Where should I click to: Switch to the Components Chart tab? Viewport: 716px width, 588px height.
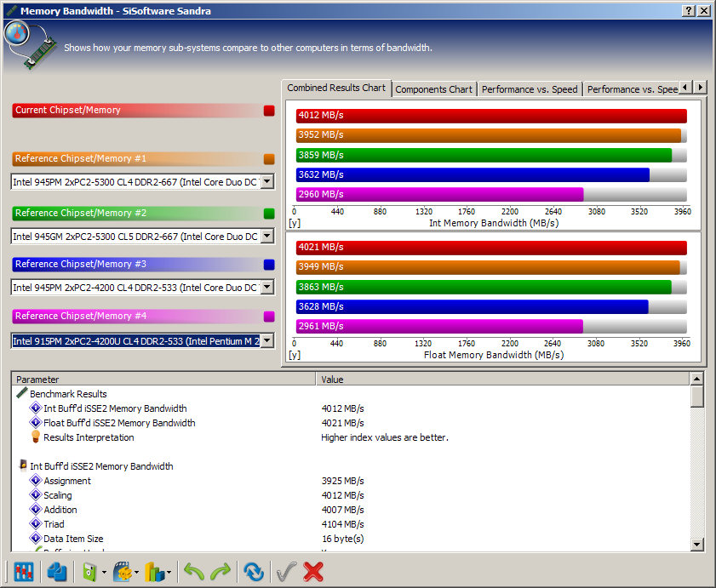coord(434,89)
